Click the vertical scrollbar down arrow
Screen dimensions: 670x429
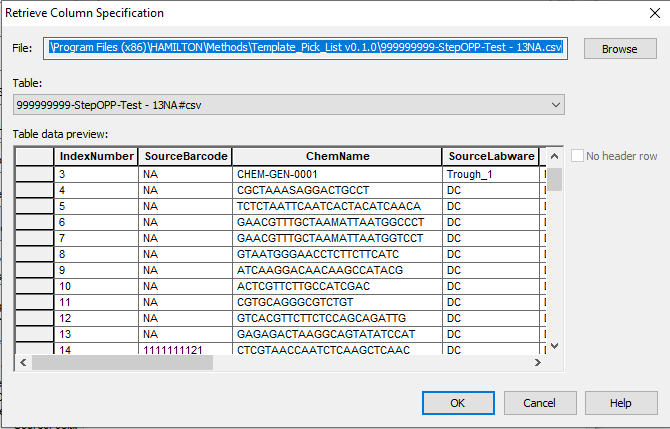pos(555,346)
